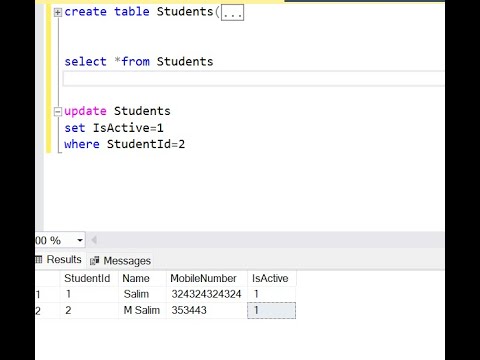Click highlighted IsActive cell of M Salim row
This screenshot has height=360, width=480.
272,310
